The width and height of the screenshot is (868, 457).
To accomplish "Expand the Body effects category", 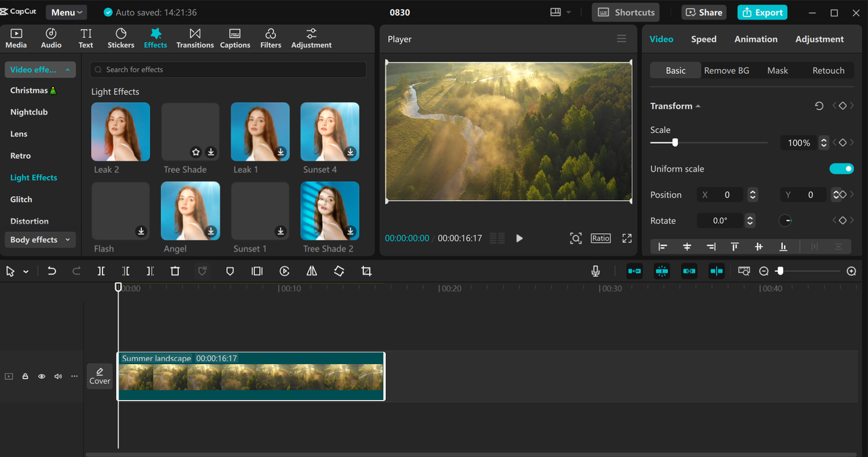I will (x=40, y=239).
